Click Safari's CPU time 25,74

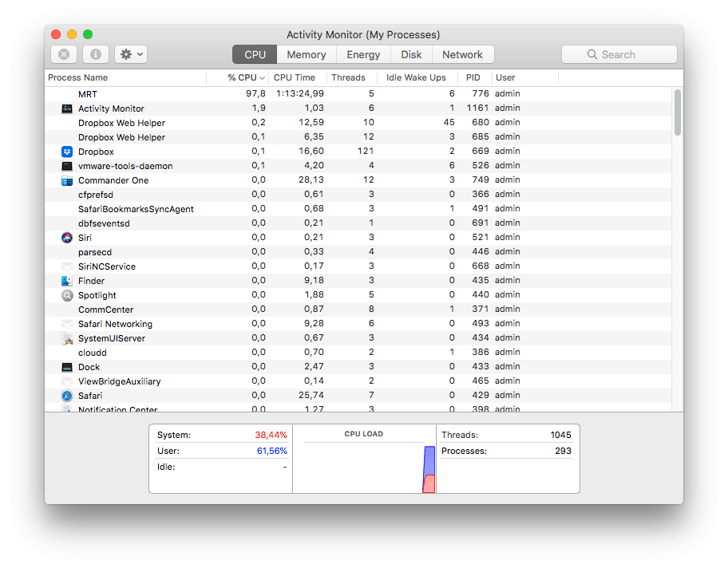point(311,396)
